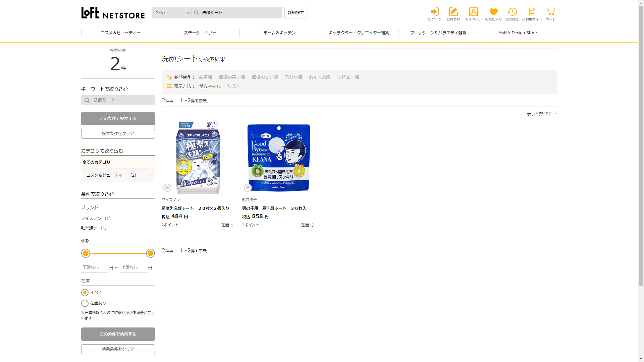644x362 pixels.
Task: Click the login icon in header
Action: pos(435,12)
